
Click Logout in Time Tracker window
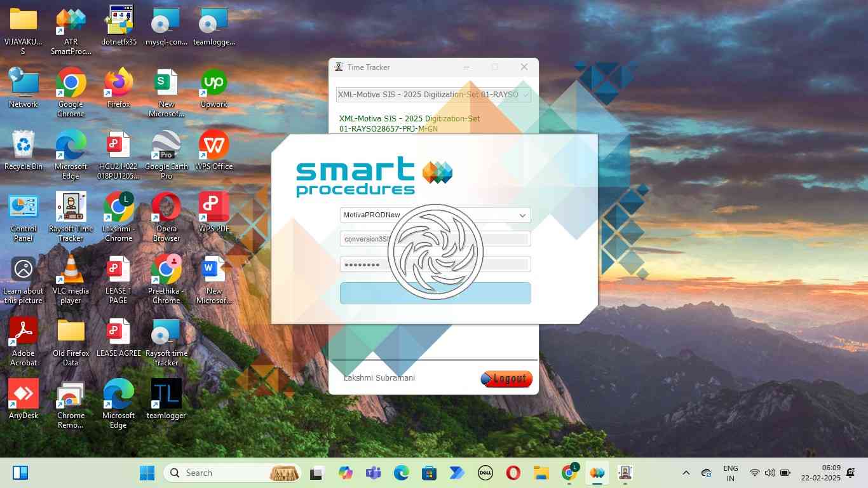506,379
